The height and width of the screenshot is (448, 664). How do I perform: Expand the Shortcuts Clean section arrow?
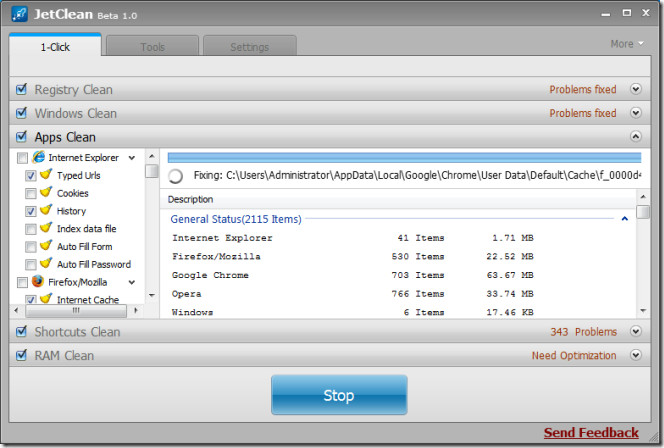coord(636,331)
